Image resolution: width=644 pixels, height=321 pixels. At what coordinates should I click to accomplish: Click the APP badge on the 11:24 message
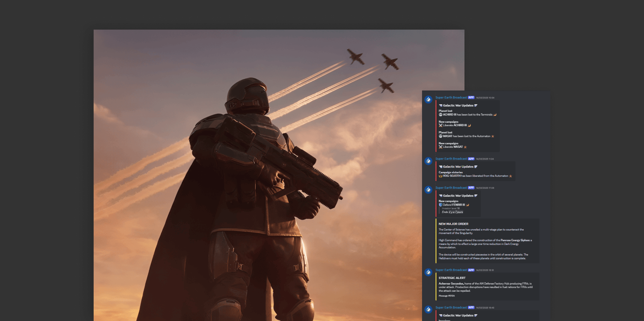click(471, 159)
